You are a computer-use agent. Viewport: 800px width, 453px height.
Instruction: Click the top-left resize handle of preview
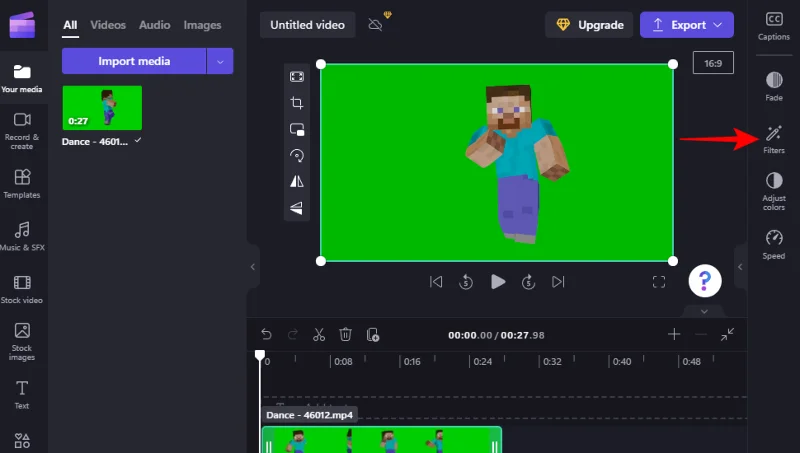(320, 64)
